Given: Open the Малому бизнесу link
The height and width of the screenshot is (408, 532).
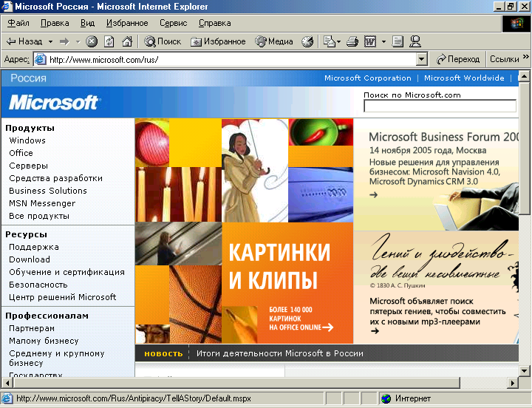Looking at the screenshot, I should coord(44,341).
